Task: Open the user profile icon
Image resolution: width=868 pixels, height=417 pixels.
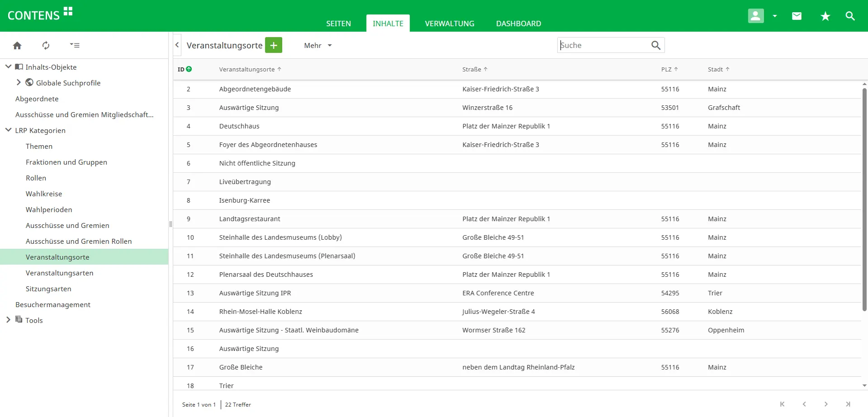Action: [755, 16]
